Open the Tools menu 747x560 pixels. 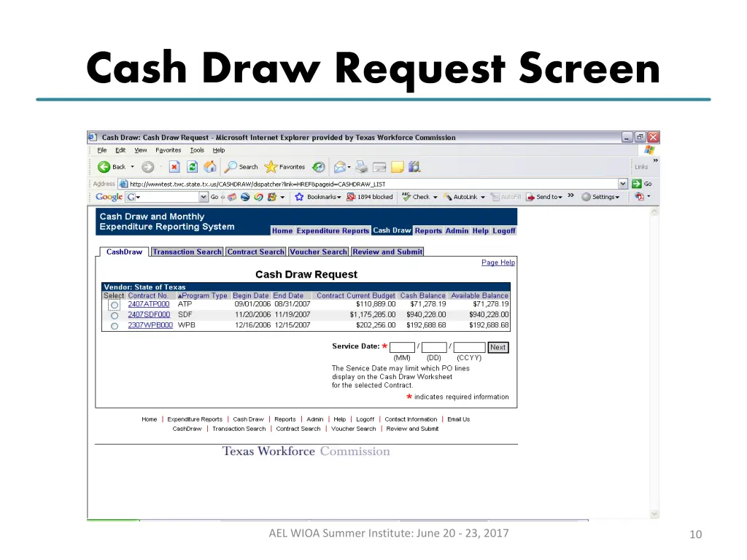[x=197, y=150]
